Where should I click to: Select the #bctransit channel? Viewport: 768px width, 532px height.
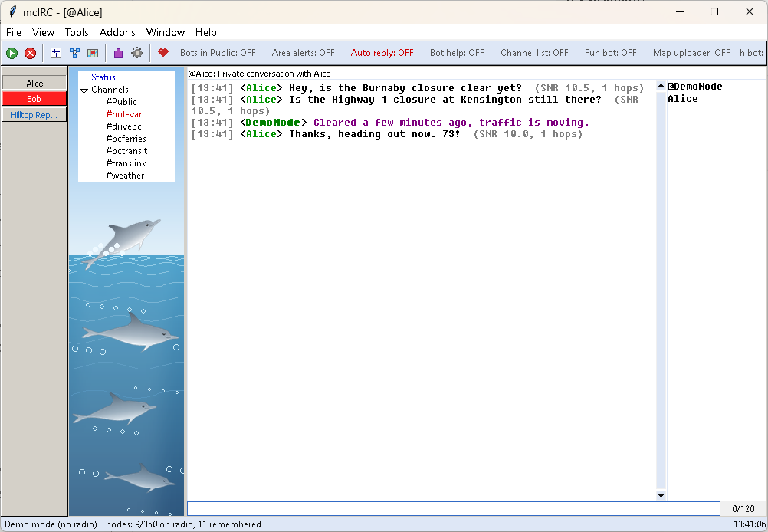coord(127,151)
